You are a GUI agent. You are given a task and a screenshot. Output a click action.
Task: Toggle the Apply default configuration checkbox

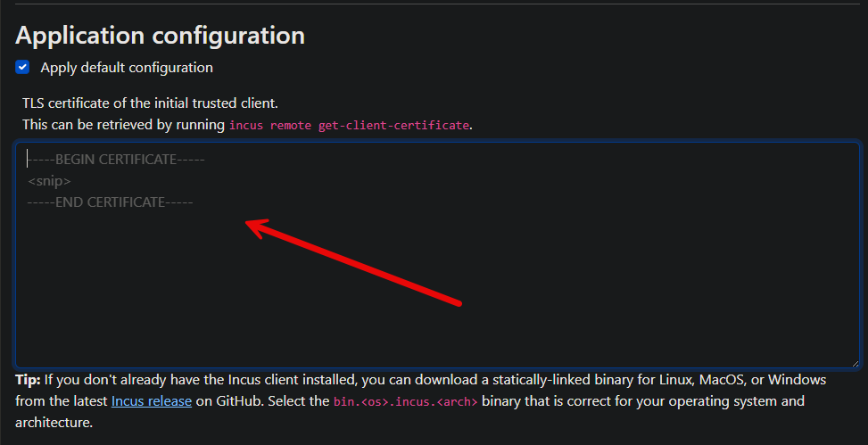(23, 67)
